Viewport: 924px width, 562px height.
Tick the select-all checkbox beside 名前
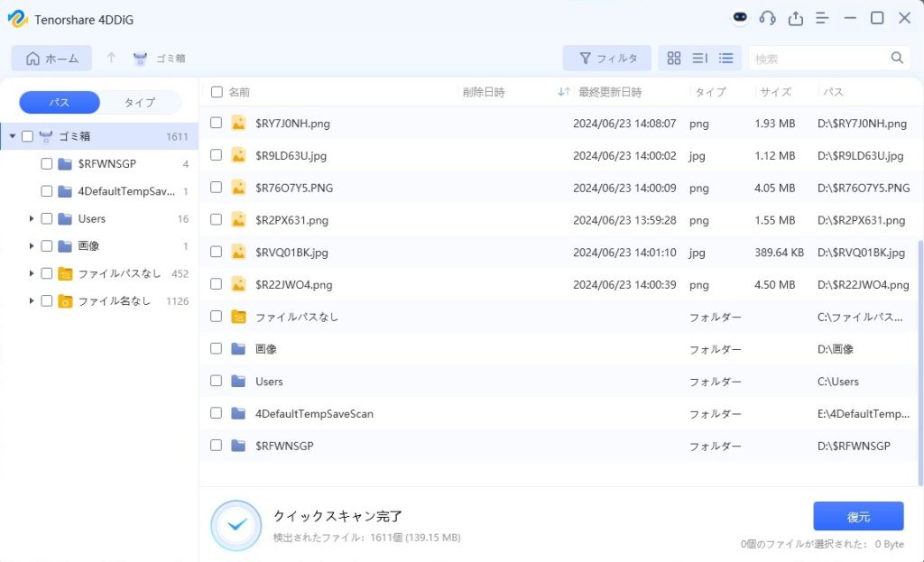coord(217,92)
